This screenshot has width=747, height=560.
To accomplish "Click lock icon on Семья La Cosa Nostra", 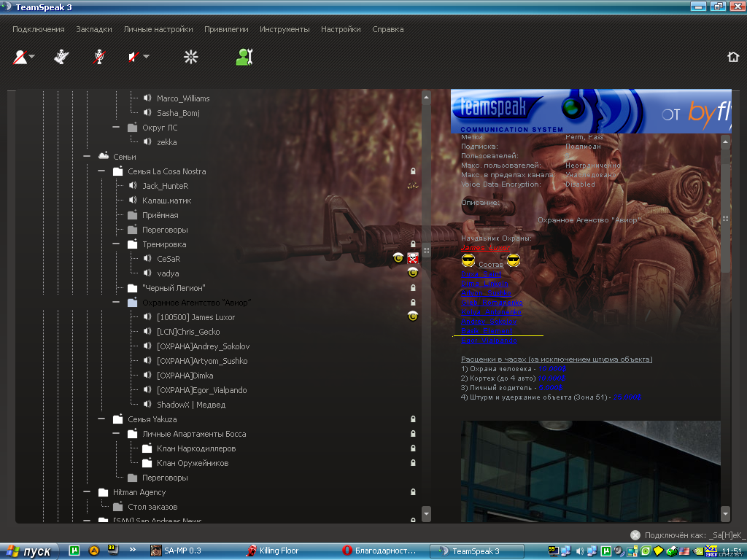I will point(413,171).
